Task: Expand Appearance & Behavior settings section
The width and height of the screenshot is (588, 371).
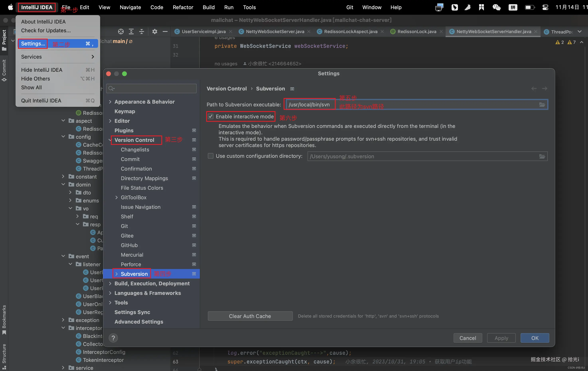Action: 110,102
